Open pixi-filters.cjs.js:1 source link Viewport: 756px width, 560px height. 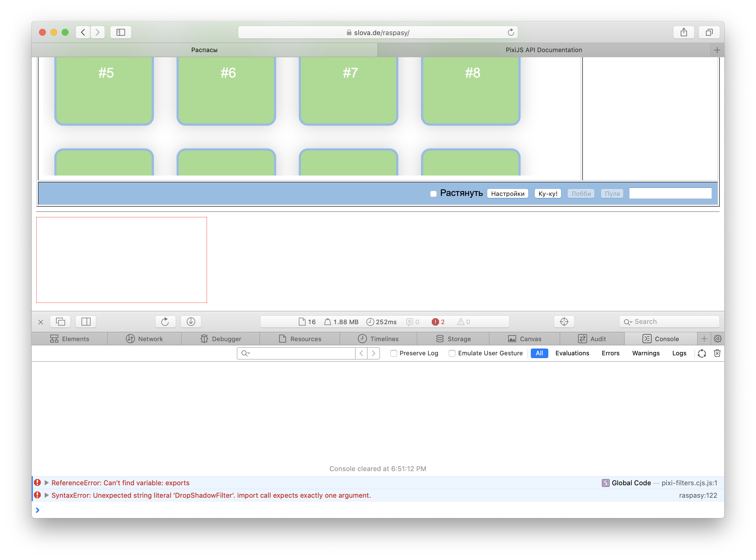tap(689, 482)
